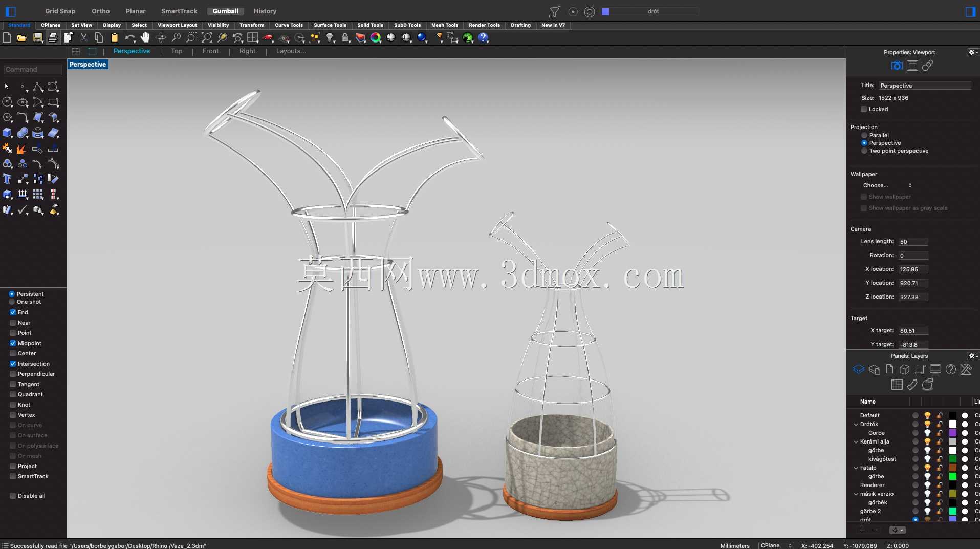Screen dimensions: 980x549
Task: Click the purple color swatch of Görbe layer
Action: [x=952, y=433]
